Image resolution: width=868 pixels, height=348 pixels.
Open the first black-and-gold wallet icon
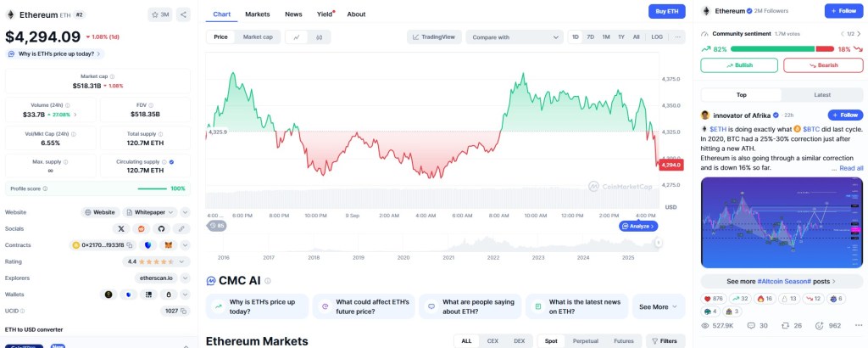tap(108, 295)
